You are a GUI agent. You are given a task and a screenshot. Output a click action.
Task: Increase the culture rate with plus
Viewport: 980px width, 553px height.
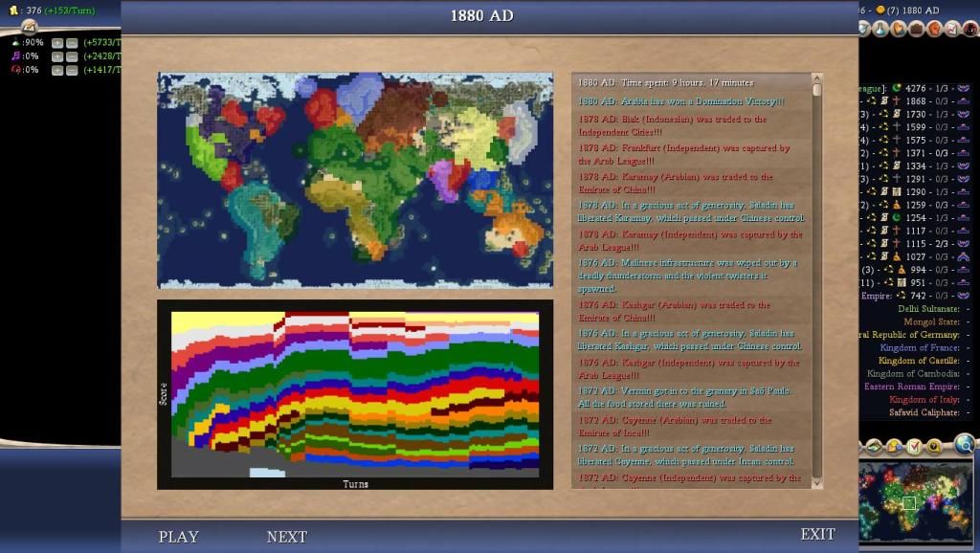[57, 56]
